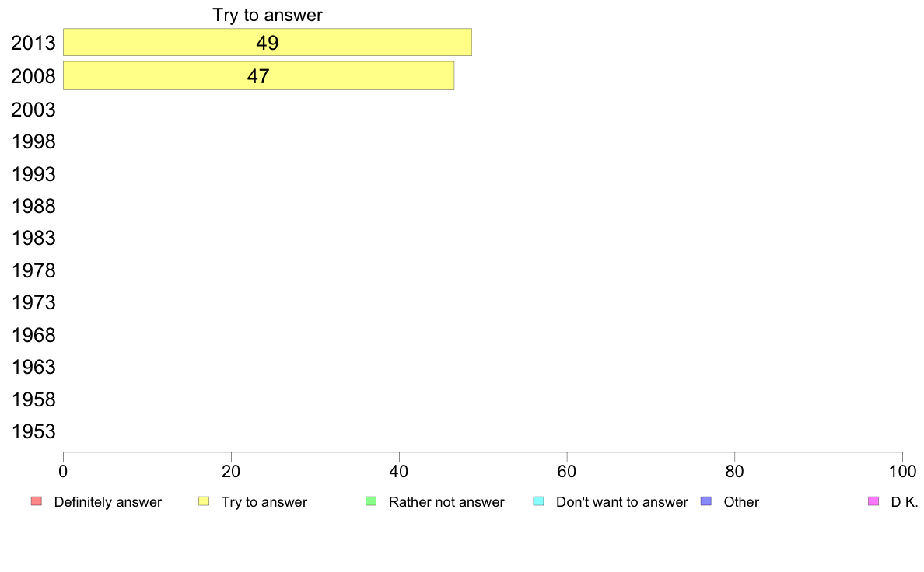This screenshot has height=572, width=924.
Task: Select the 2013 yellow bar showing 49
Action: (268, 42)
